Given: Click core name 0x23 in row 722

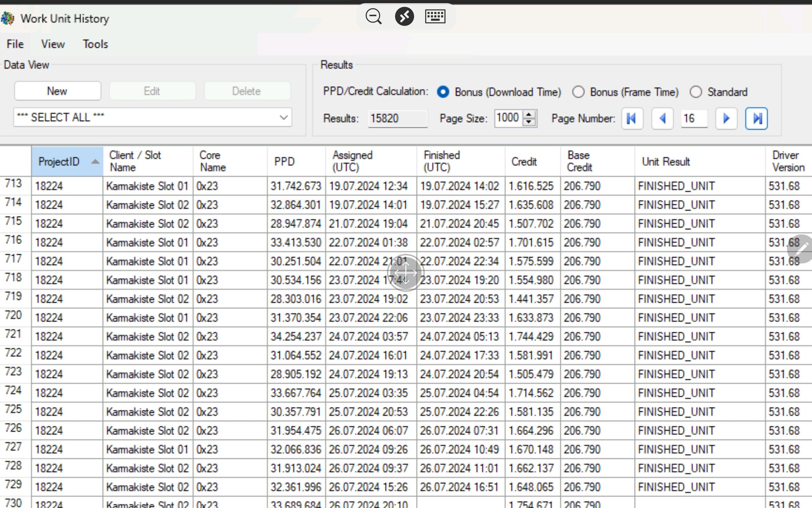Looking at the screenshot, I should pos(207,356).
